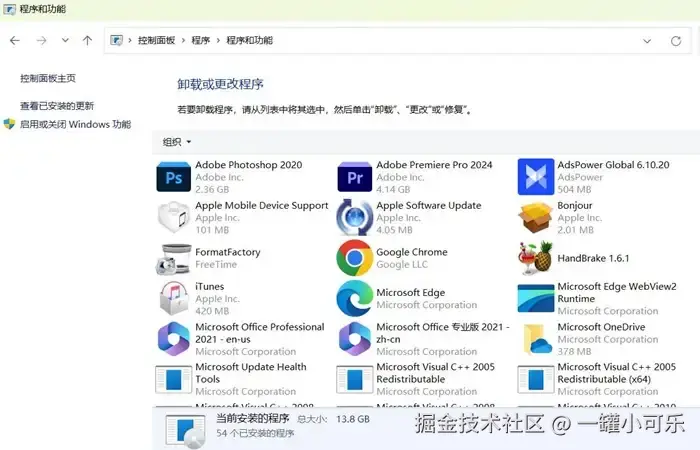Select the Edge WebView2 Runtime icon
The height and width of the screenshot is (450, 700).
coord(536,298)
